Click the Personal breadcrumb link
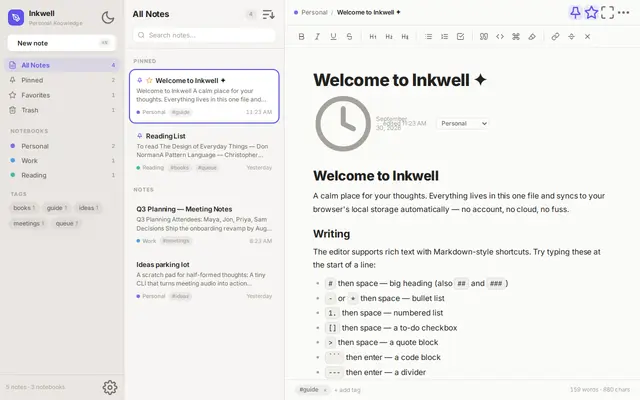This screenshot has width=640, height=400. [x=314, y=13]
